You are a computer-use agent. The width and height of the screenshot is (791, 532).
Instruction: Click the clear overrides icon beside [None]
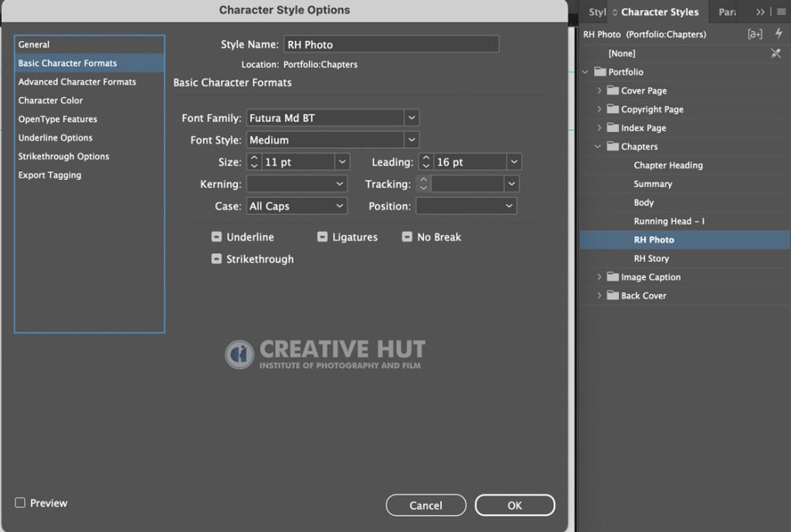click(776, 53)
